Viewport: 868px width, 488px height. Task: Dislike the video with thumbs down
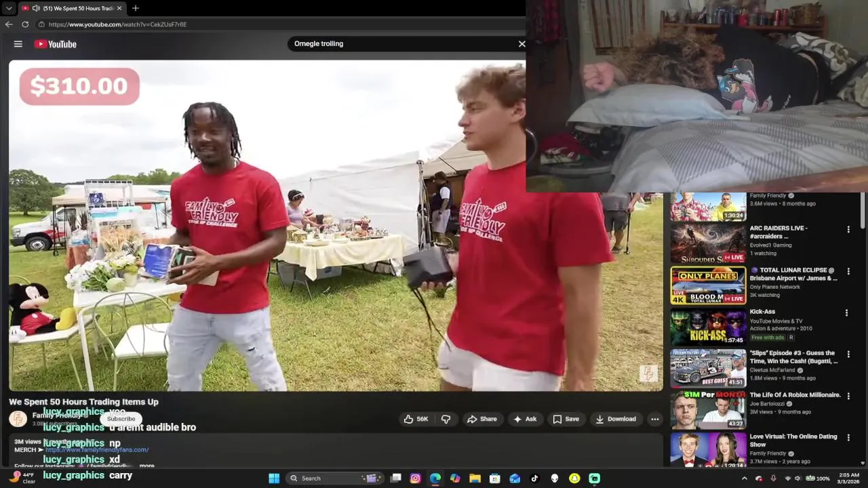click(x=446, y=419)
